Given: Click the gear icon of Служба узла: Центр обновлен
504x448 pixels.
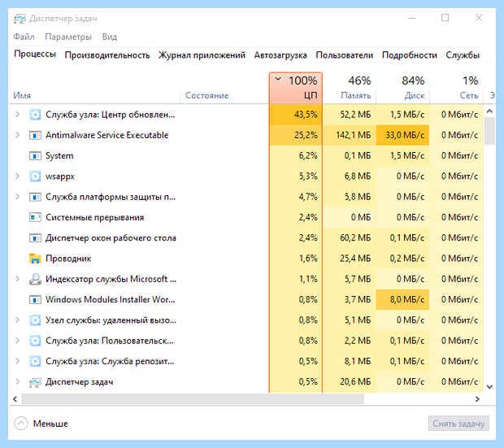Looking at the screenshot, I should click(x=35, y=115).
